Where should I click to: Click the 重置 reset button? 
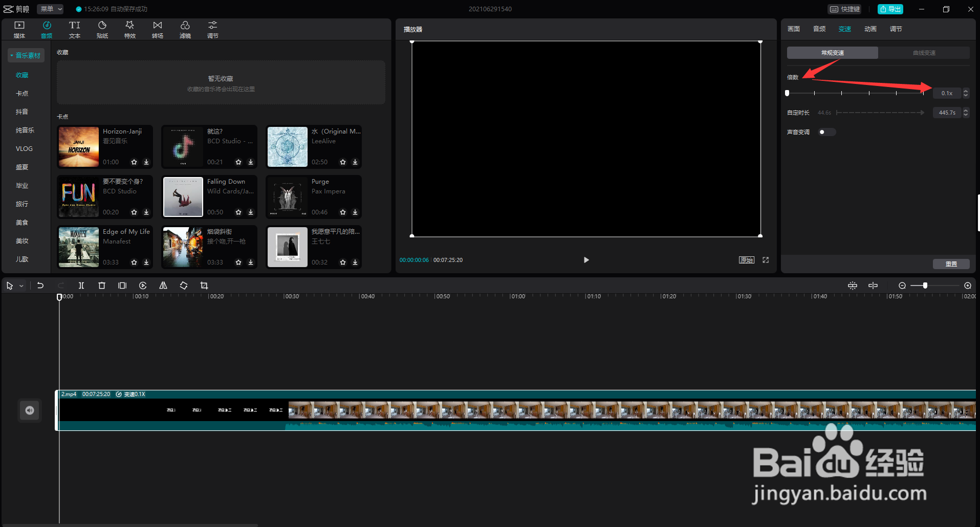(x=951, y=264)
